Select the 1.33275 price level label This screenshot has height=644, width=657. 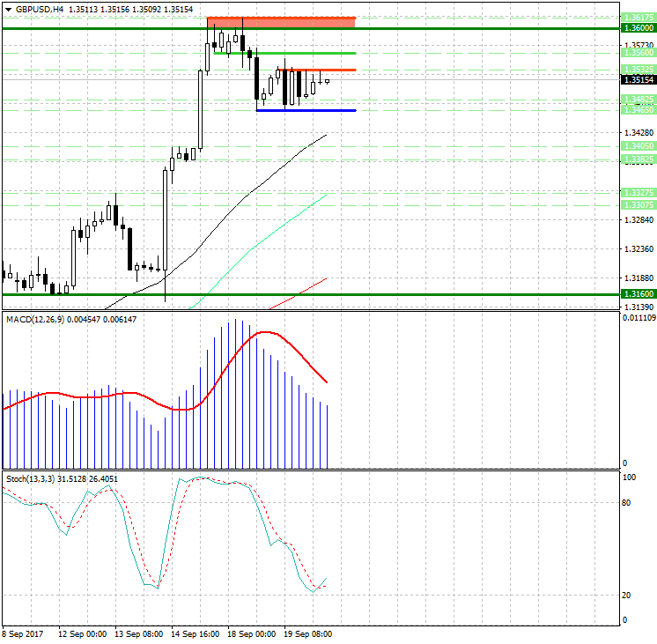click(x=639, y=192)
